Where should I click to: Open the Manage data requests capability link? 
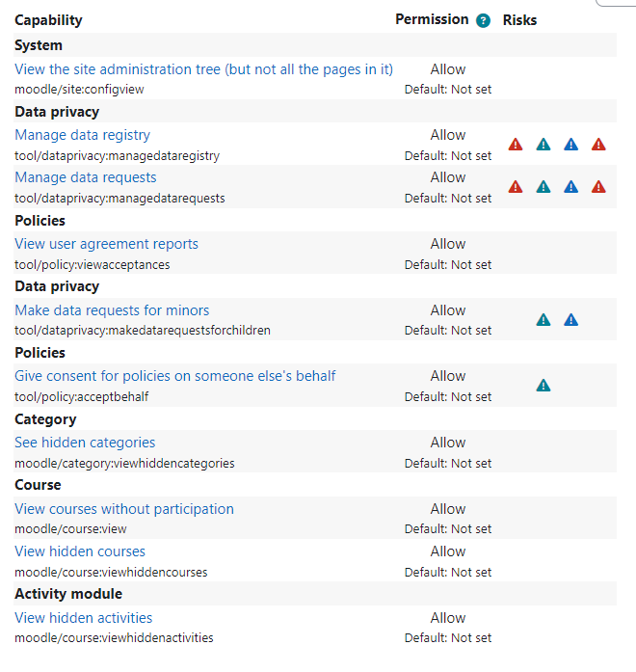[x=86, y=177]
